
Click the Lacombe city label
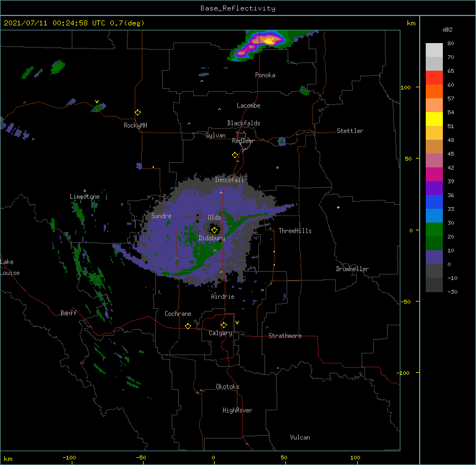pyautogui.click(x=248, y=105)
